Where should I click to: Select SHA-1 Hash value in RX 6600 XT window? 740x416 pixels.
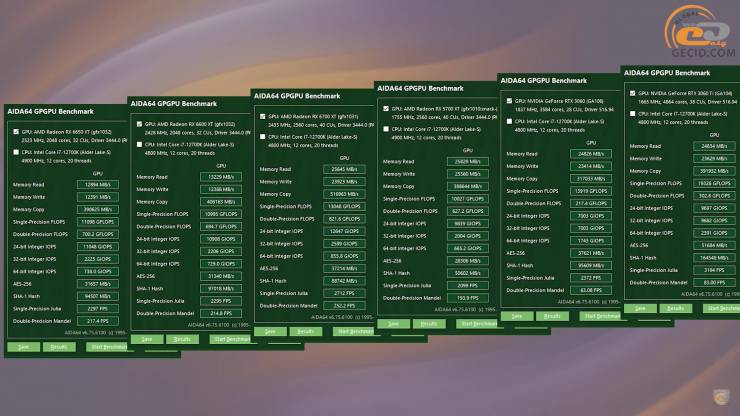[221, 289]
